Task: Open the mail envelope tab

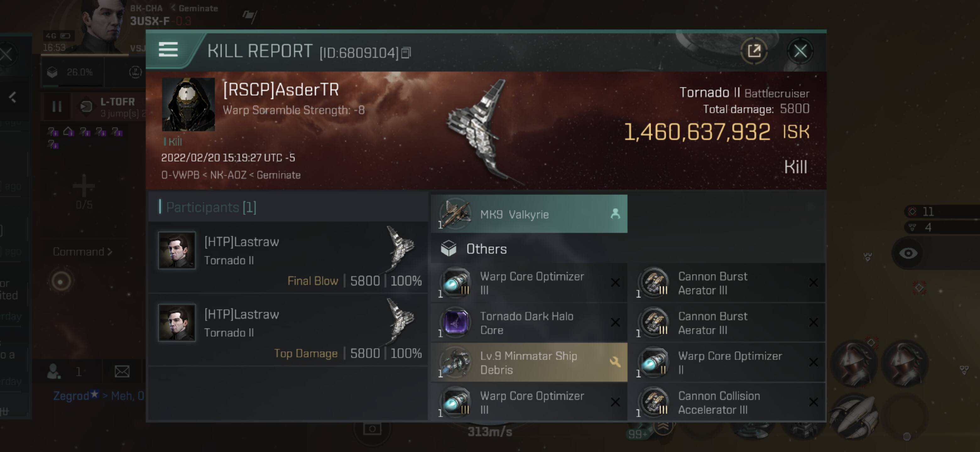Action: (122, 371)
